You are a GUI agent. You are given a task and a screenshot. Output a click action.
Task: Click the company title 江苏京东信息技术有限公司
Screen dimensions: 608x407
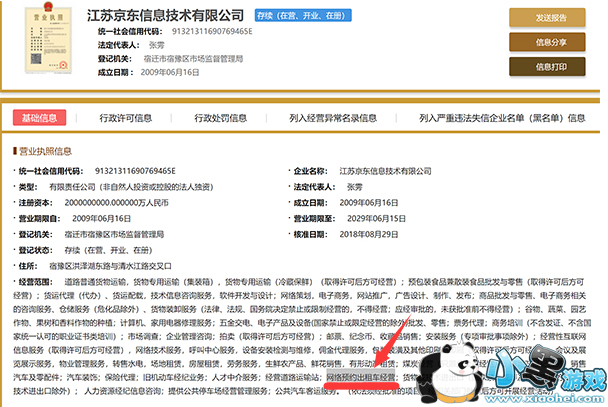166,16
